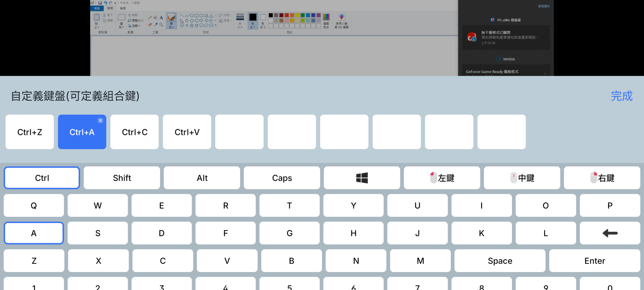
Task: Tap the left mouse button key 左鍵
Action: click(442, 178)
